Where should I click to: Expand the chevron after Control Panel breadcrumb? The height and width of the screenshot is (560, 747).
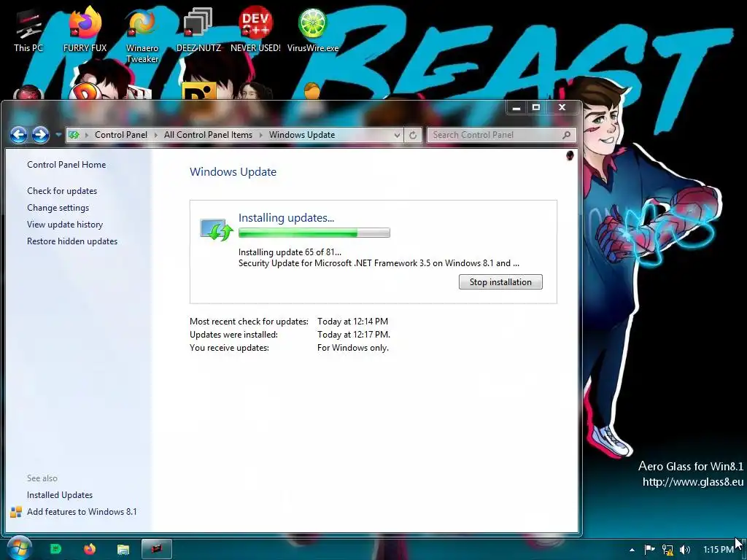coord(156,135)
